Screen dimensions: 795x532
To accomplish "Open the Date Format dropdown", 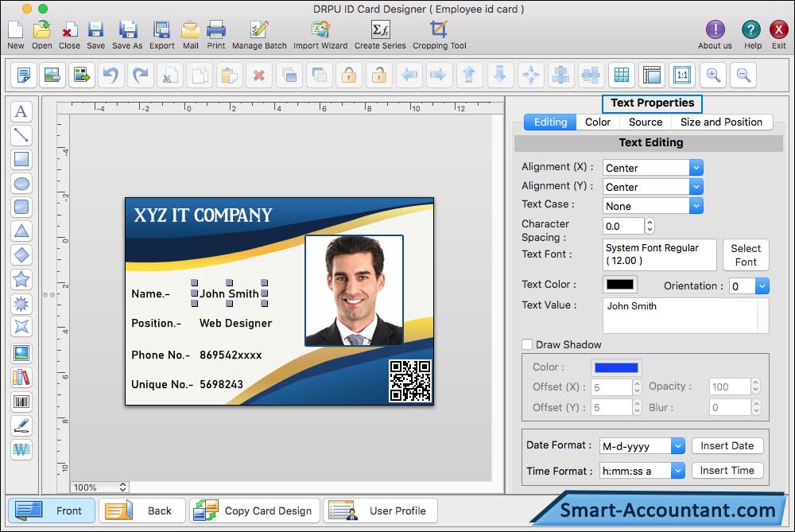I will [678, 446].
